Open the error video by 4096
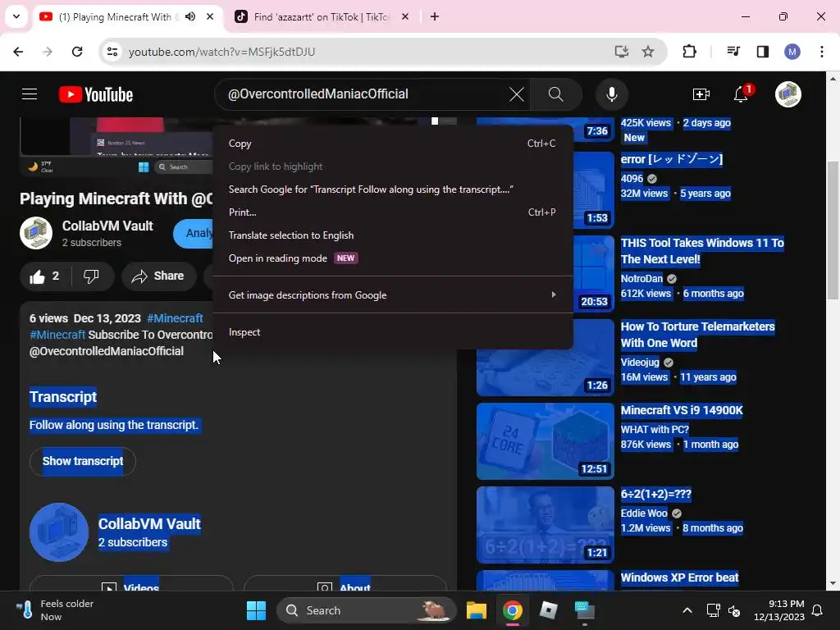Viewport: 840px width, 630px height. [x=671, y=160]
